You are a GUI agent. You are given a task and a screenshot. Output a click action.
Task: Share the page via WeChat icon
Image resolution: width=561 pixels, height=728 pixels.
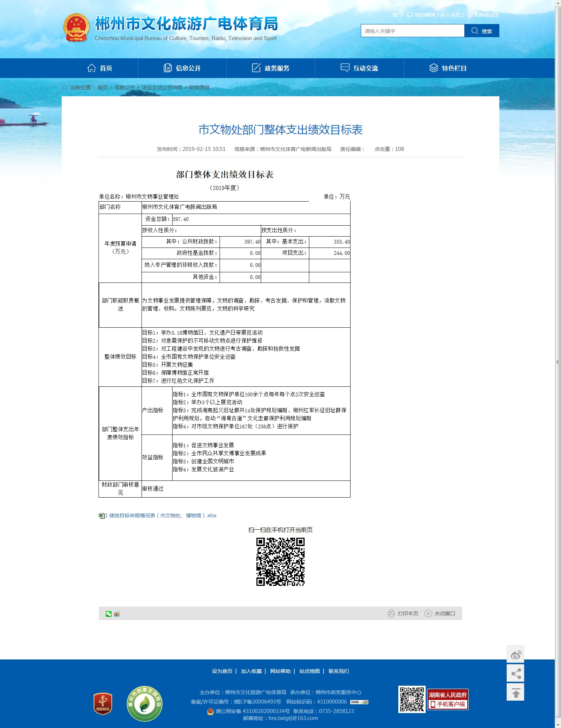coord(109,614)
